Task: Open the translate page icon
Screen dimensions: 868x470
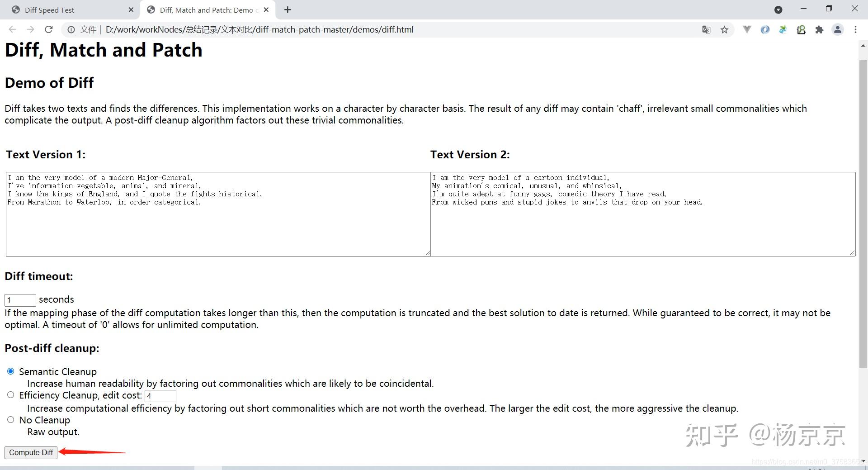Action: (x=706, y=30)
